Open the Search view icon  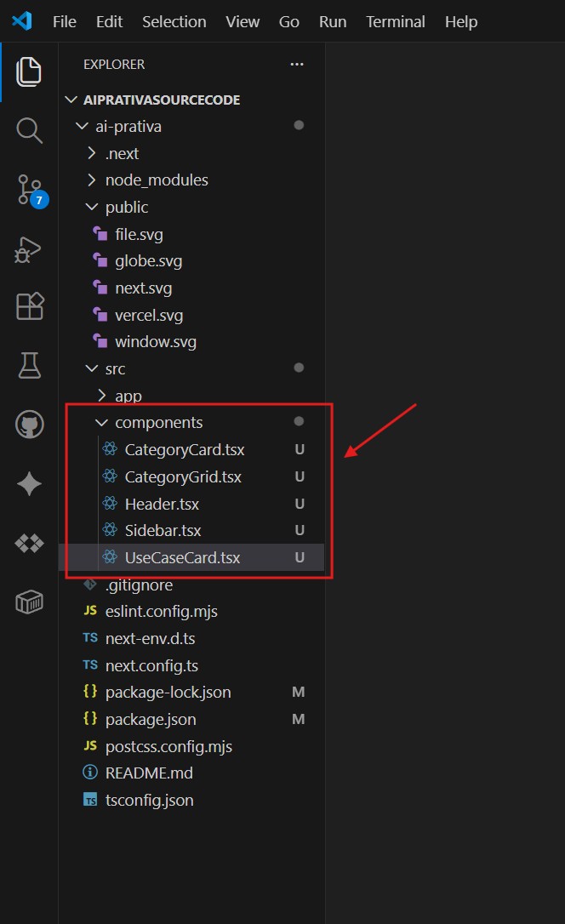29,130
